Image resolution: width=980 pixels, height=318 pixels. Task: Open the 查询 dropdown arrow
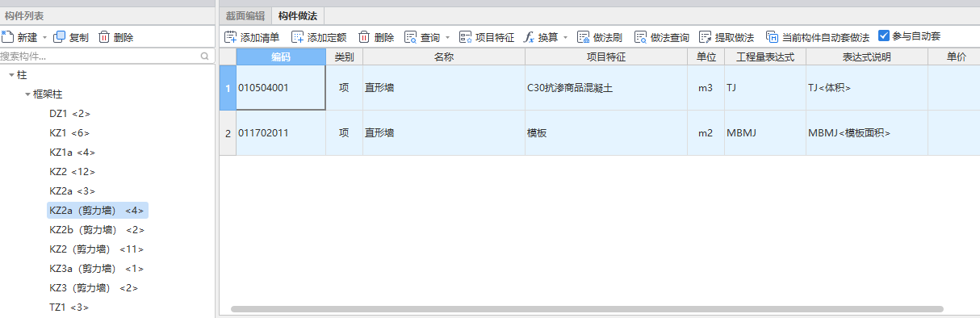tap(447, 38)
